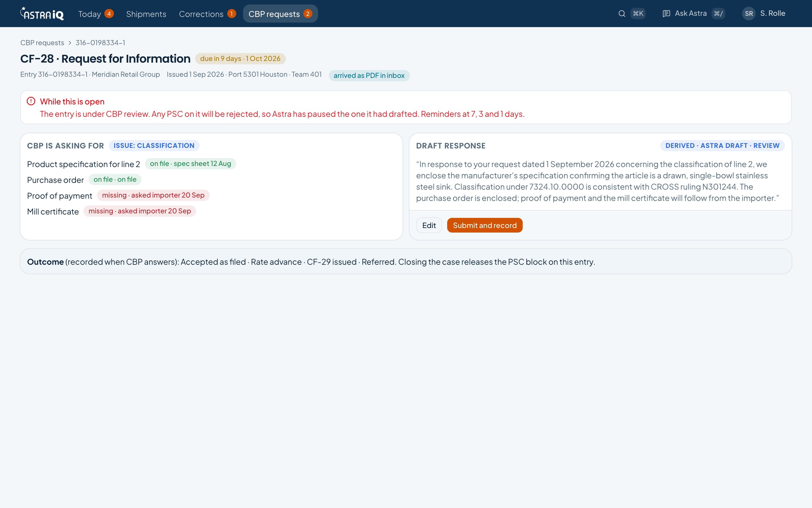Click the Proof of payment missing status
This screenshot has width=812, height=508.
point(153,195)
